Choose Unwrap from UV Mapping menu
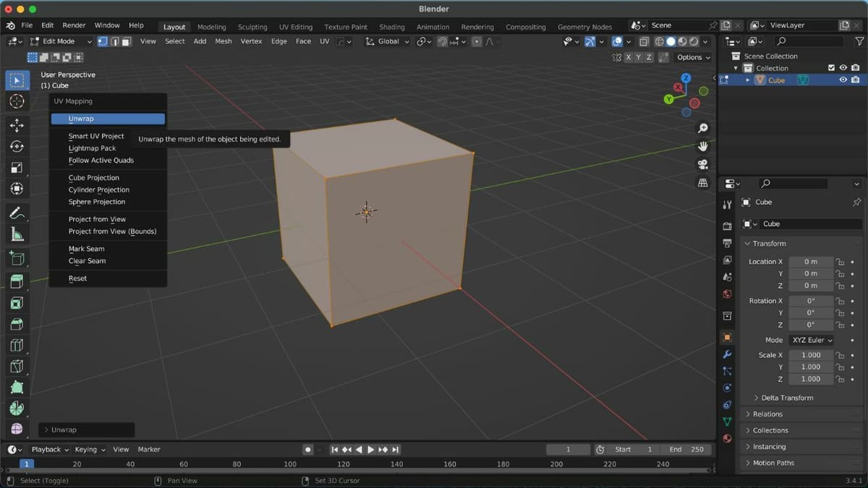This screenshot has height=488, width=868. point(108,119)
